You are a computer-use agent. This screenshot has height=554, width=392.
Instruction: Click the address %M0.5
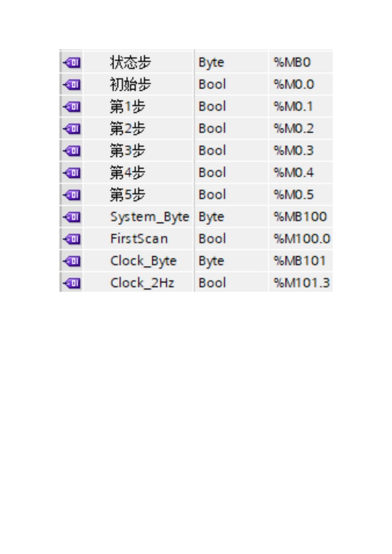click(x=294, y=195)
